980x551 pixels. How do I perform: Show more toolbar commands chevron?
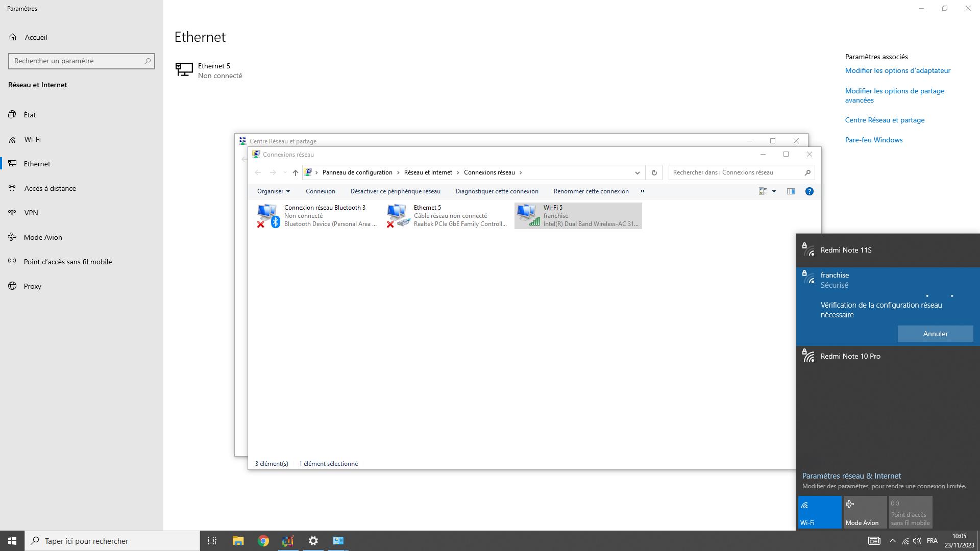pyautogui.click(x=642, y=191)
